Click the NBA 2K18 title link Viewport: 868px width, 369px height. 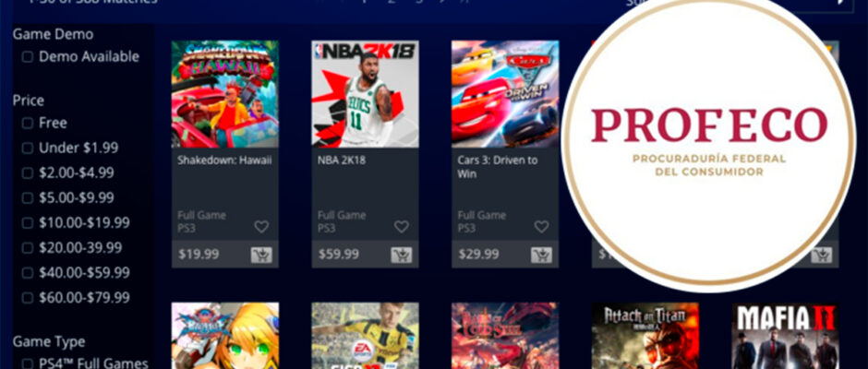(342, 161)
